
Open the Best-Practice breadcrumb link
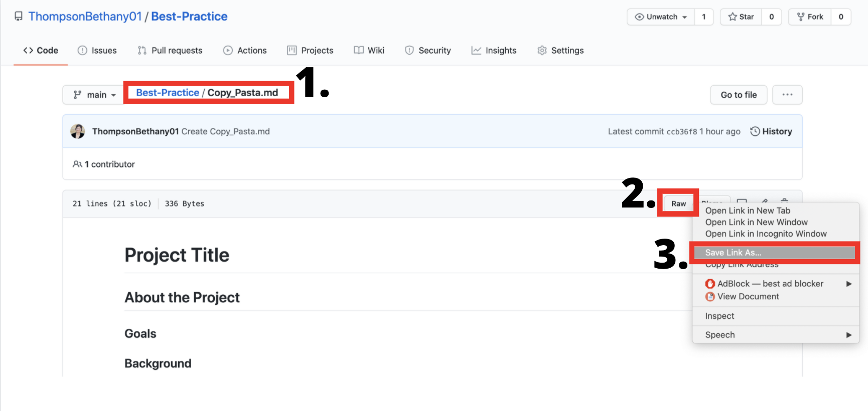pyautogui.click(x=168, y=93)
